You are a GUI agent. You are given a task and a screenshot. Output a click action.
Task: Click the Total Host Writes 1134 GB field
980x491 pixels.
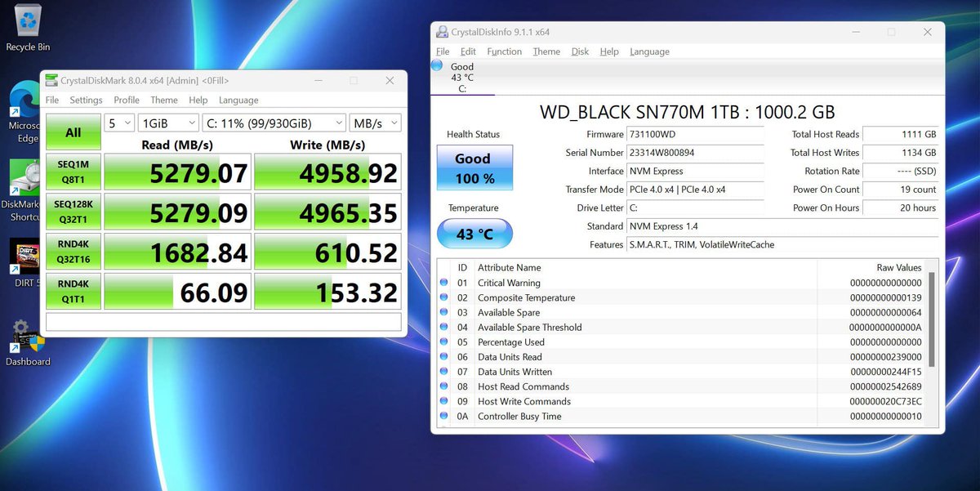(x=900, y=153)
